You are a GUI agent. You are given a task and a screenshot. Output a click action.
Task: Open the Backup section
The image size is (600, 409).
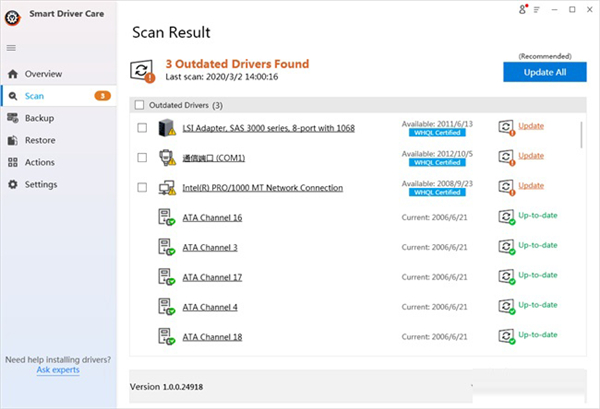[59, 118]
